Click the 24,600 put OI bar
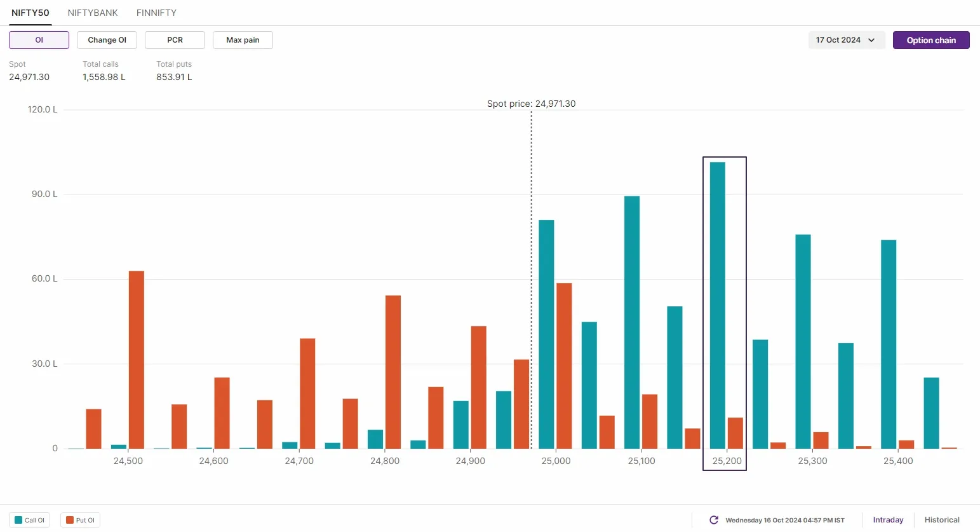980x532 pixels. (222, 413)
